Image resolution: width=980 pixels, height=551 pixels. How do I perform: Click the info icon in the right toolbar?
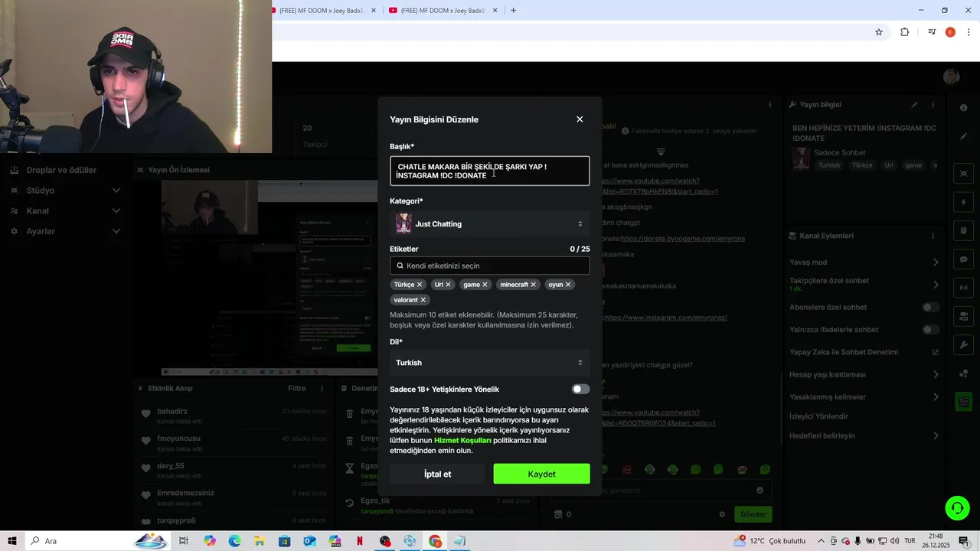tap(964, 108)
